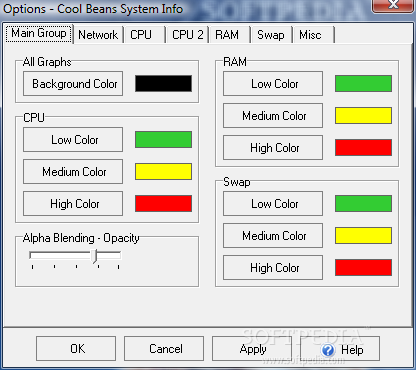This screenshot has width=416, height=370.
Task: Open Help with the question mark button
Action: pyautogui.click(x=340, y=349)
